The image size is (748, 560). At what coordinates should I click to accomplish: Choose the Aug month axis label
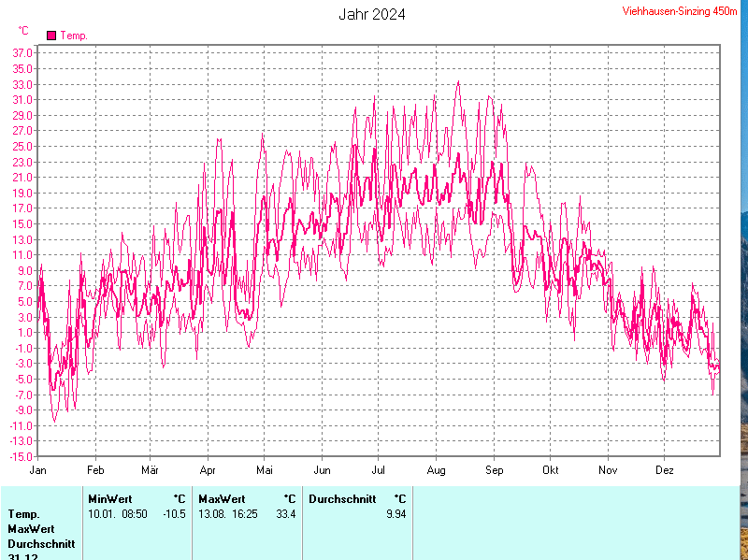[437, 469]
